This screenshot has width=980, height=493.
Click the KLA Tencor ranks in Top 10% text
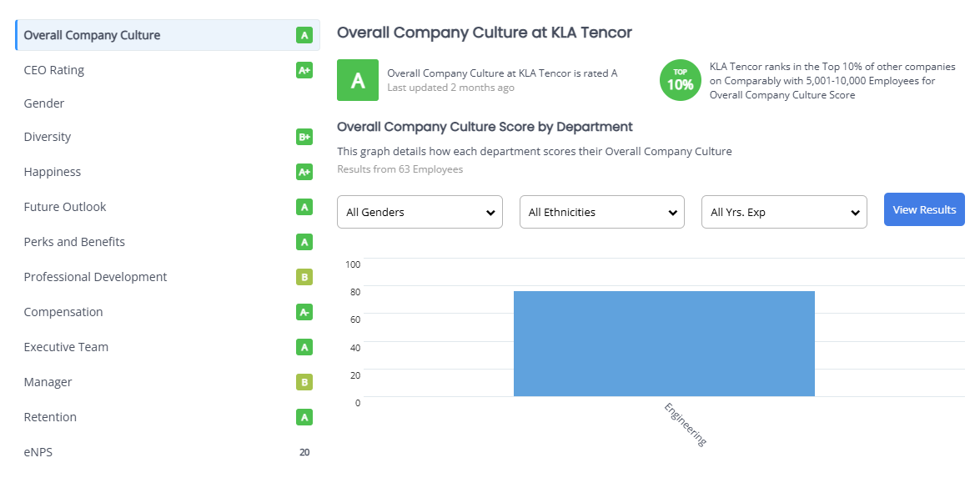tap(832, 81)
